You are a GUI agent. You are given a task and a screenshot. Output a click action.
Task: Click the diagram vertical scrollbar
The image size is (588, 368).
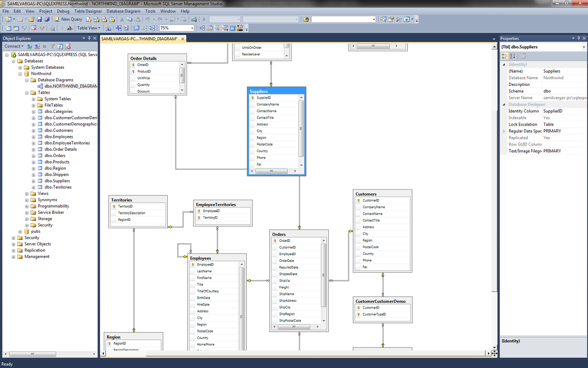(x=494, y=197)
